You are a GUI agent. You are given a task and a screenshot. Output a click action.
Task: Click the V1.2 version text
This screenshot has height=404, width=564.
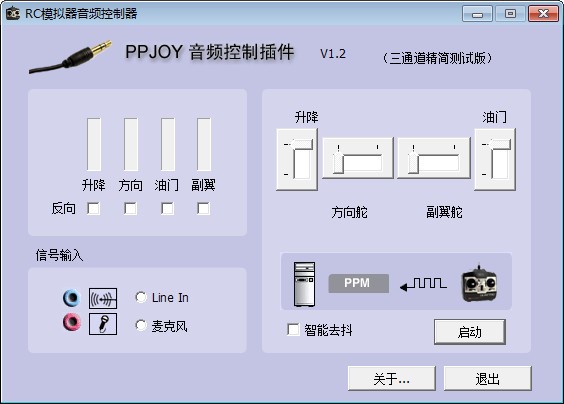(333, 54)
